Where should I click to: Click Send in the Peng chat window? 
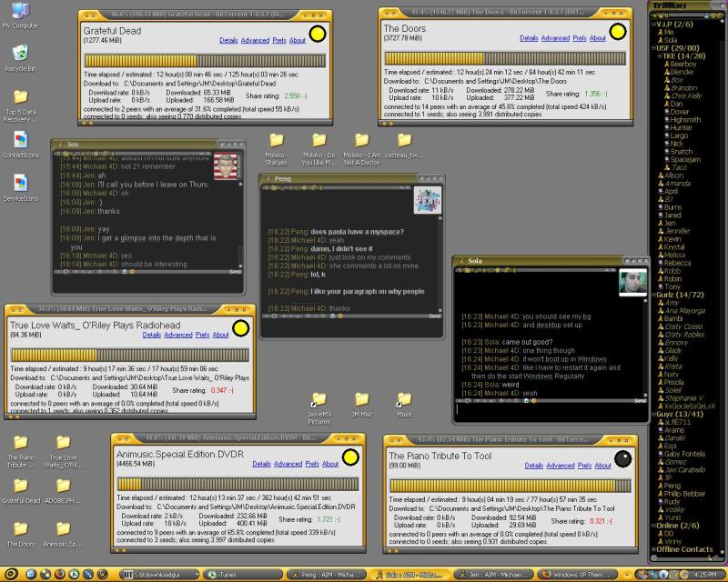[x=435, y=316]
